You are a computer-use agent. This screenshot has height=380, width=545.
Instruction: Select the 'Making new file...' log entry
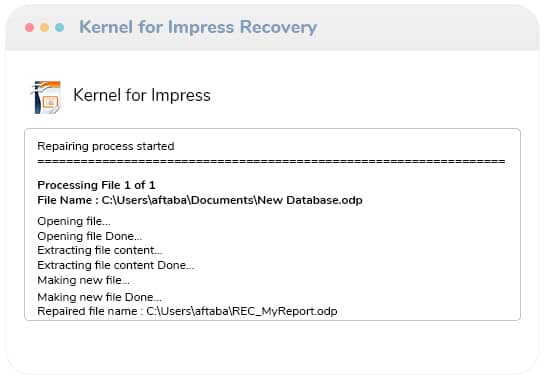click(83, 280)
